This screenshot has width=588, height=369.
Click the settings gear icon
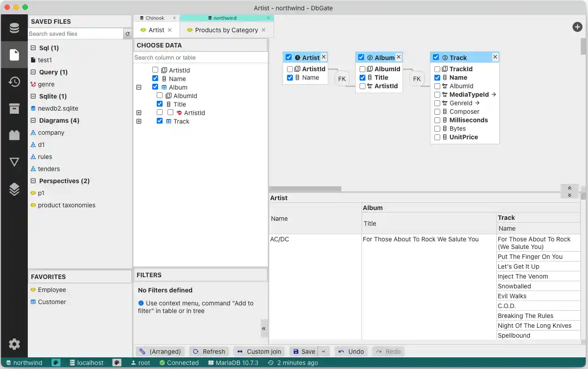click(14, 344)
